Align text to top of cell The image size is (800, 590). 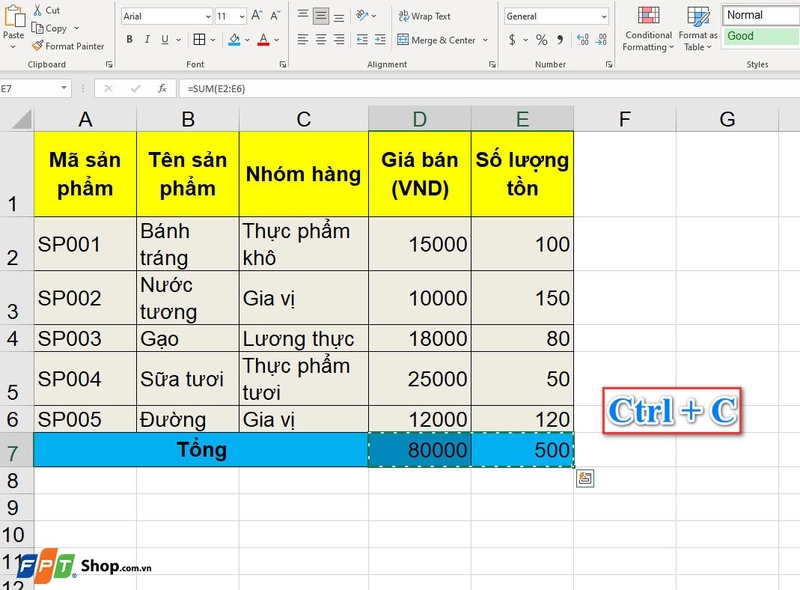(303, 15)
